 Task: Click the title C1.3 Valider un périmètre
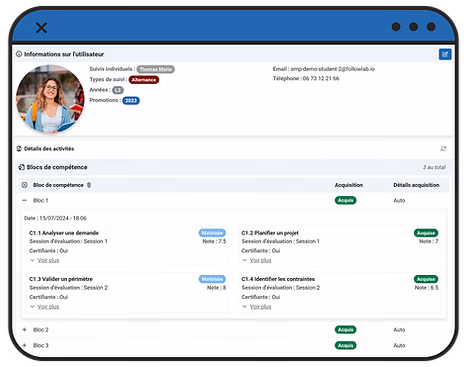61,279
